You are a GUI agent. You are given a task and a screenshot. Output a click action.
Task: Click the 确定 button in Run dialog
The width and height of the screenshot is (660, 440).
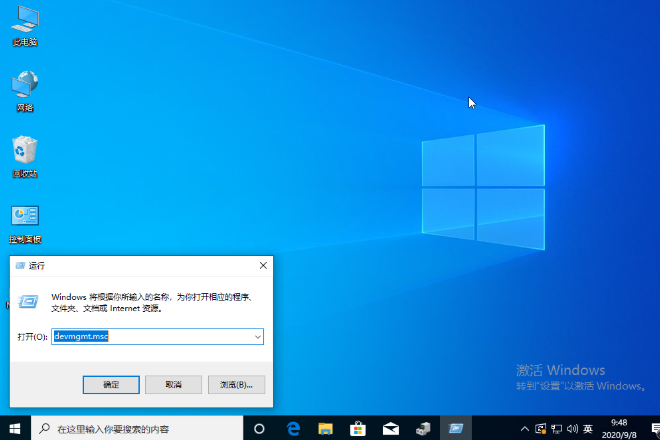(x=111, y=384)
